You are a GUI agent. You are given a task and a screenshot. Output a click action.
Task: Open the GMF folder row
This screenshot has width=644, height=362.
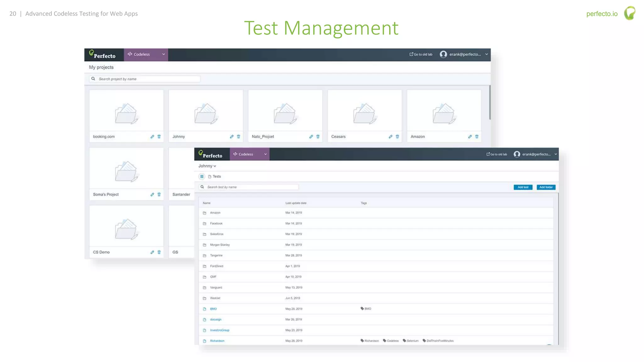(x=376, y=277)
